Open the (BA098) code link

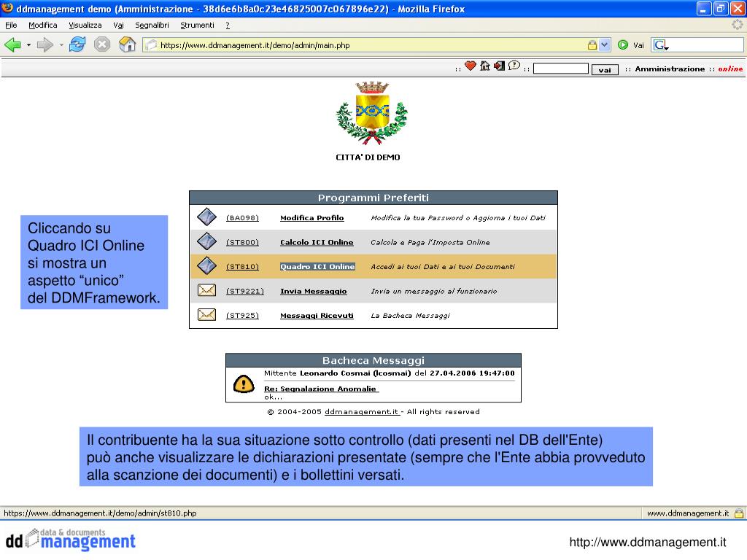(x=242, y=217)
